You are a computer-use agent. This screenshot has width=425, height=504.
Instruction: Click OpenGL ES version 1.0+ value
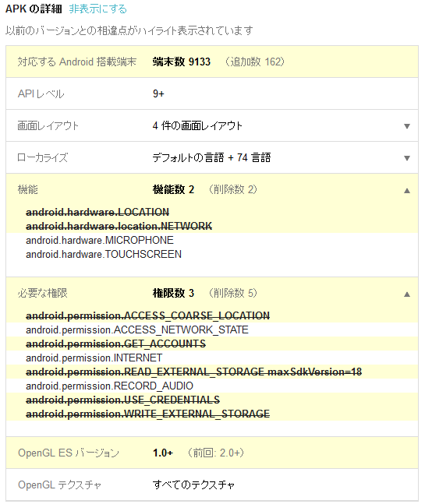tap(163, 453)
